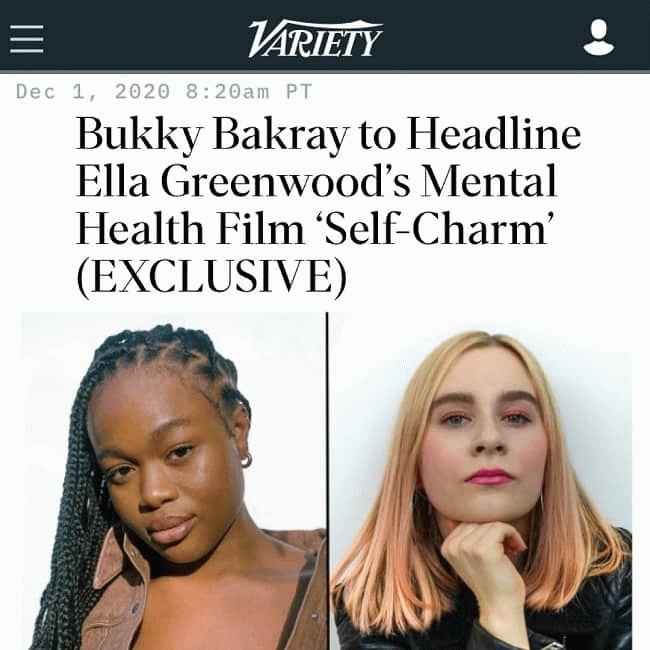Open the hamburger navigation menu
Screen dimensions: 650x650
click(27, 39)
